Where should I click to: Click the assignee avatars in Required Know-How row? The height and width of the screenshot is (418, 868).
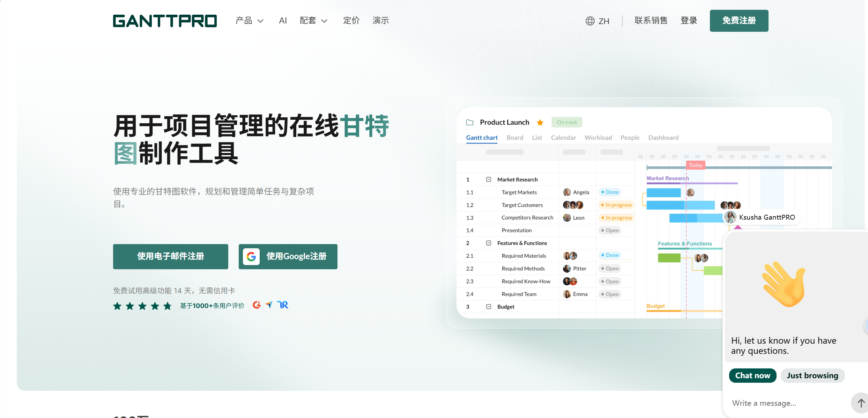[x=570, y=281]
